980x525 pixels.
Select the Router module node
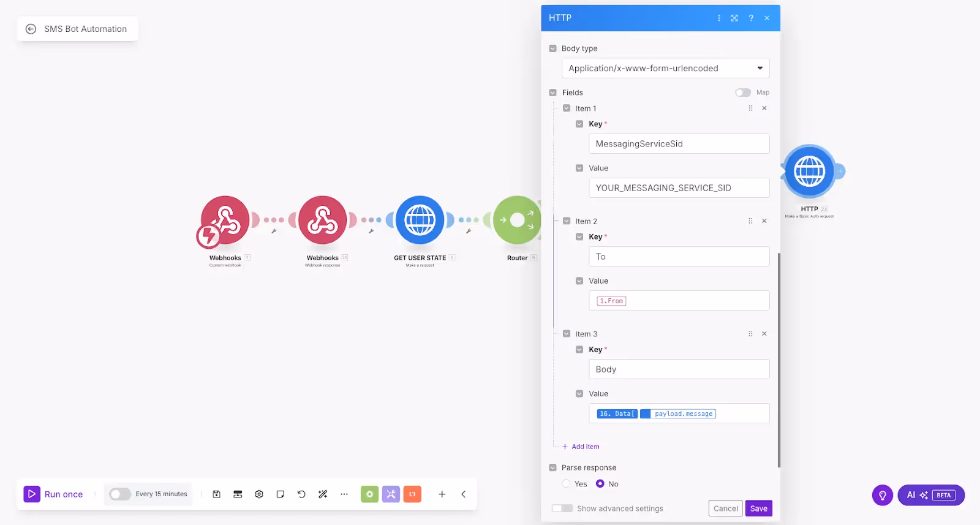tap(518, 221)
